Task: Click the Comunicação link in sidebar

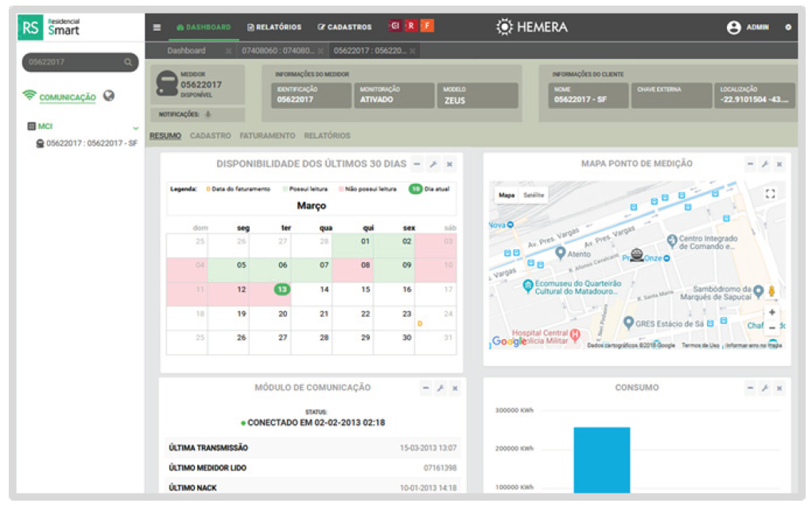Action: click(x=68, y=97)
